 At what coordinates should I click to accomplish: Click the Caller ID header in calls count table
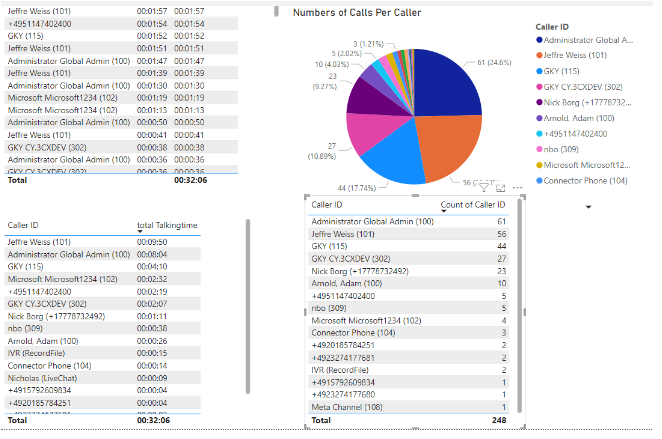(x=327, y=205)
